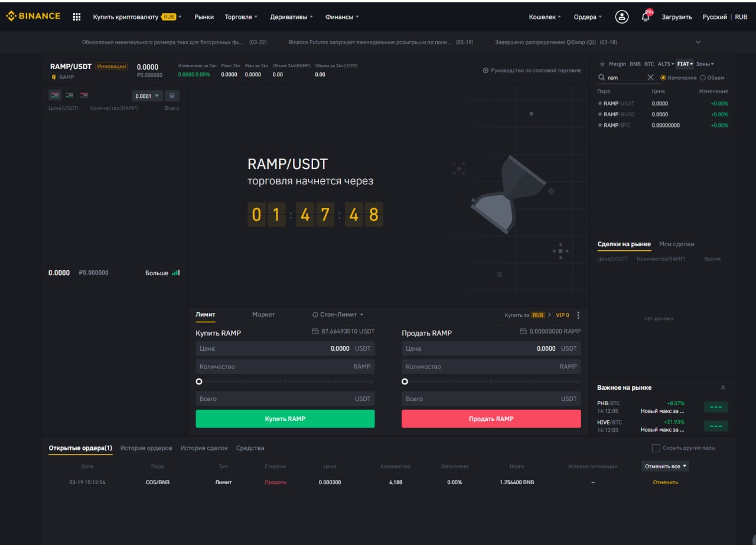Viewport: 756px width, 545px height.
Task: Click the red Продать RAMP button
Action: click(x=491, y=419)
